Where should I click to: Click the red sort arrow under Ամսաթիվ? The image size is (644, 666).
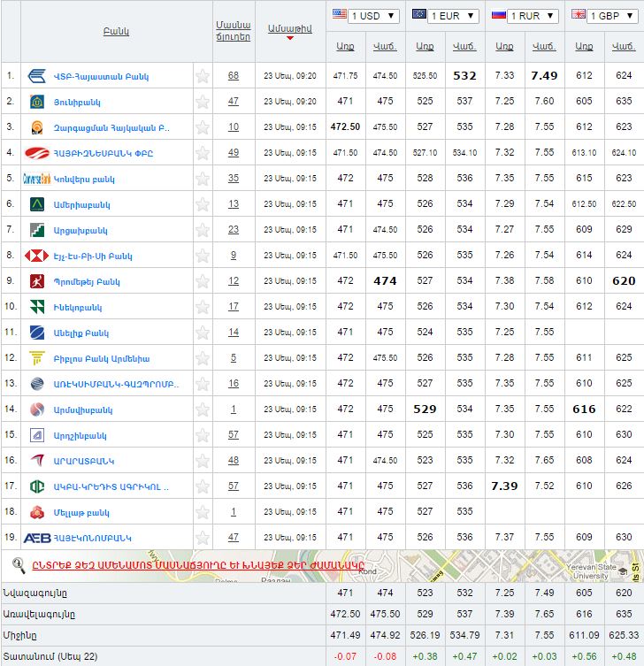coord(289,38)
